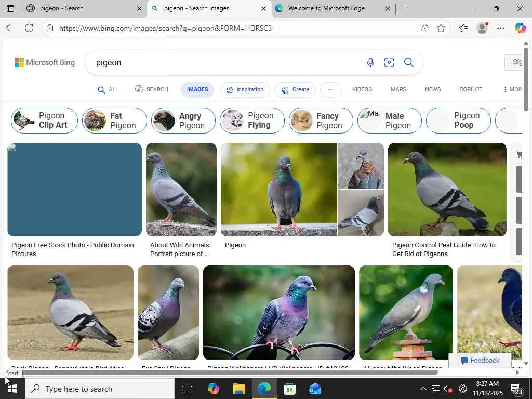Open File Explorer from taskbar
The image size is (532, 399).
tap(239, 389)
